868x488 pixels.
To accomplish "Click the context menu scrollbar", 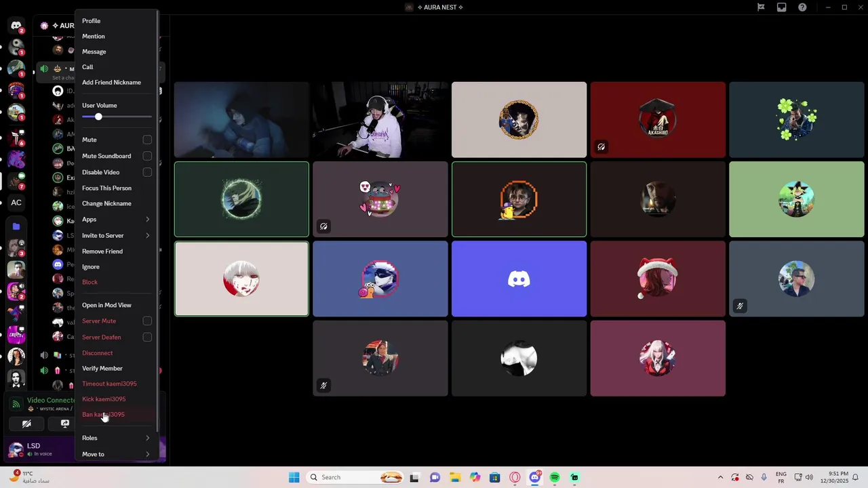I will click(x=157, y=220).
